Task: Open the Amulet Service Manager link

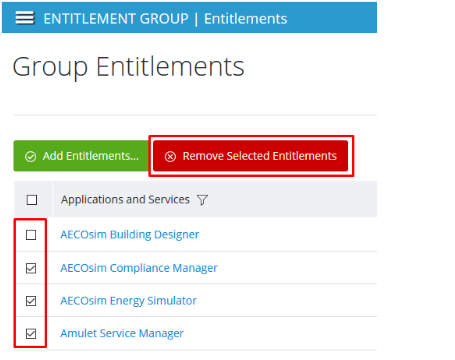Action: coord(122,333)
